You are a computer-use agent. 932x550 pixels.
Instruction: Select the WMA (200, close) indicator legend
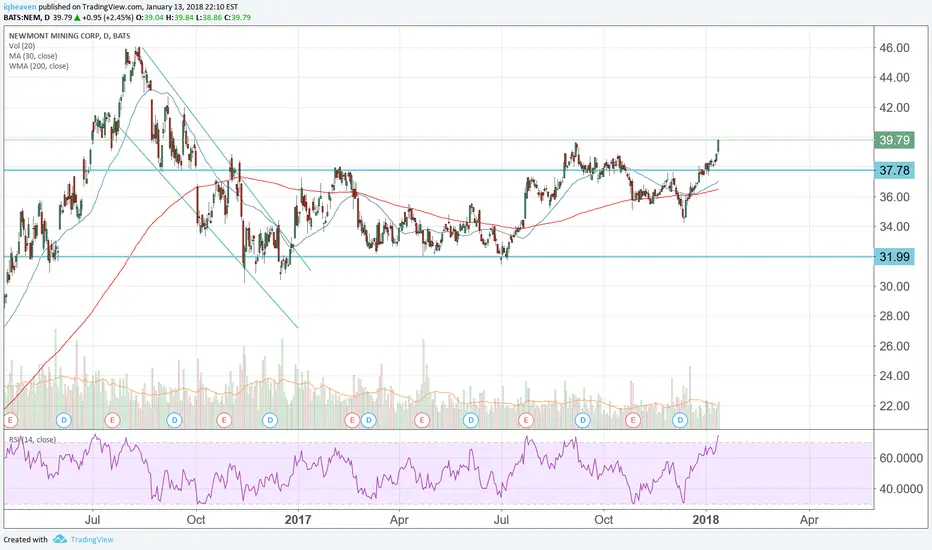click(x=39, y=66)
